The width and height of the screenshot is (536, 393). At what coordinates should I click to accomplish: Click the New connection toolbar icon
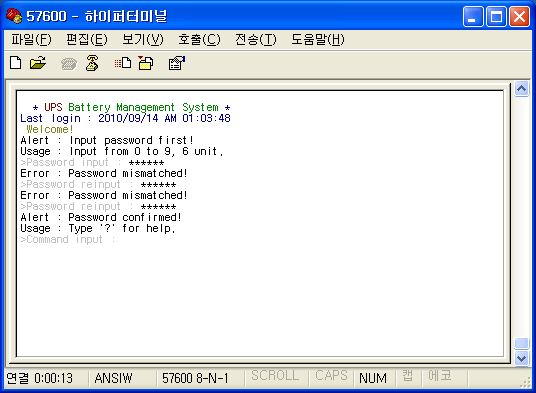pyautogui.click(x=16, y=63)
